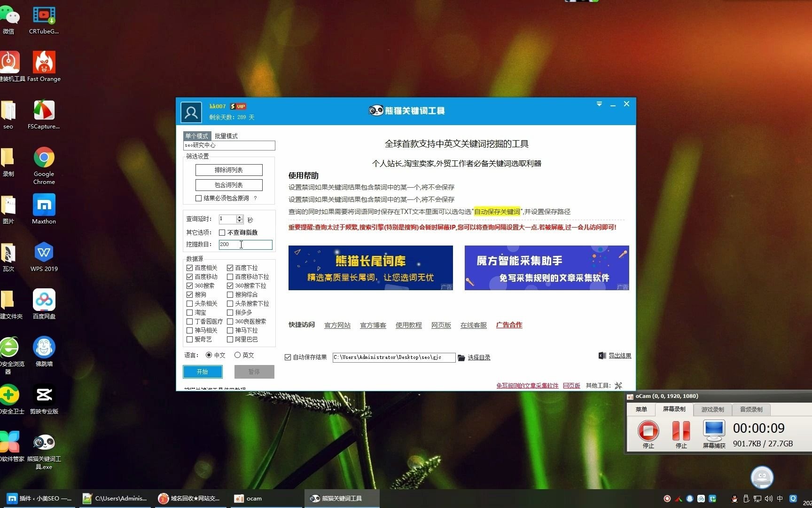The image size is (812, 508).
Task: Click the 屏幕捕获 monitor icon in oCam
Action: click(714, 430)
